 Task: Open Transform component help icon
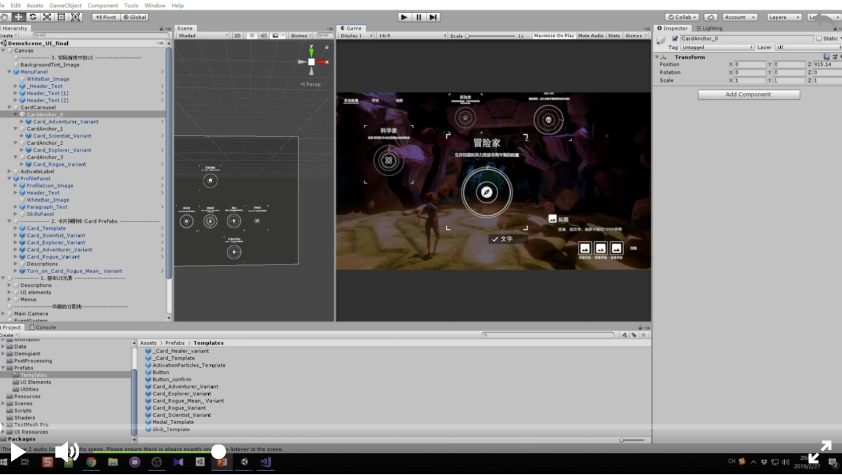[826, 57]
